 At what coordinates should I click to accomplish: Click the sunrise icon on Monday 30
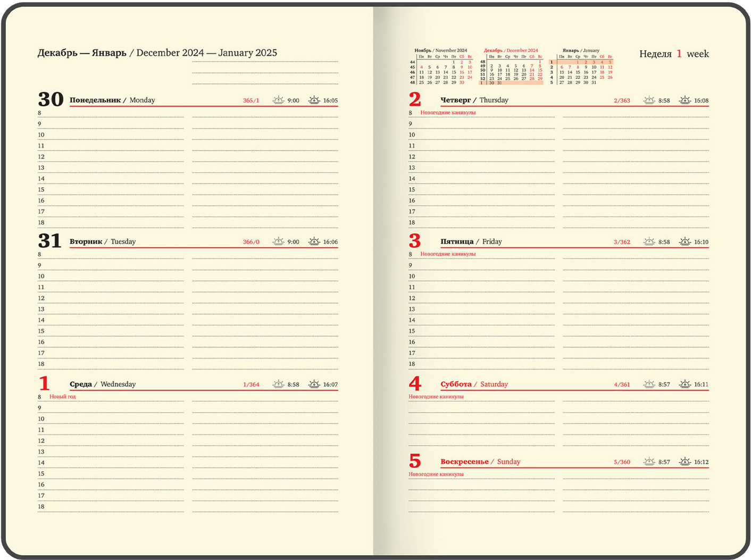point(278,100)
